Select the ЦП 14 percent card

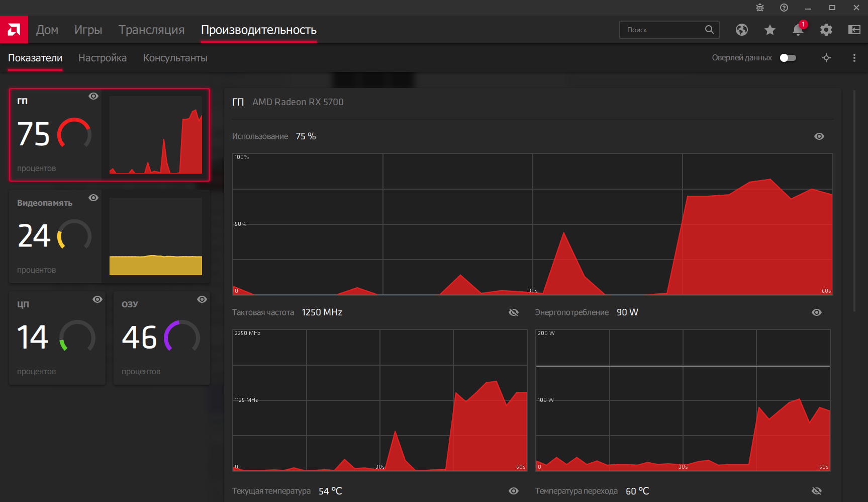coord(57,338)
